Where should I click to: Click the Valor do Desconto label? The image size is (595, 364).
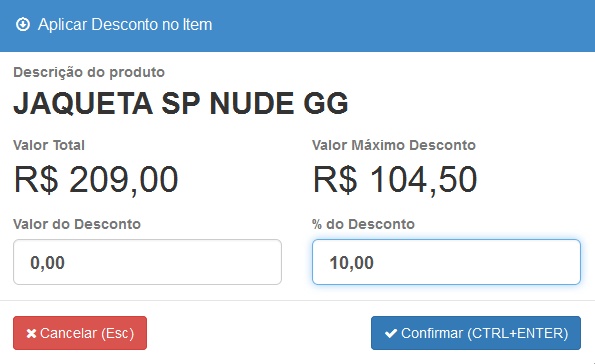(x=77, y=224)
